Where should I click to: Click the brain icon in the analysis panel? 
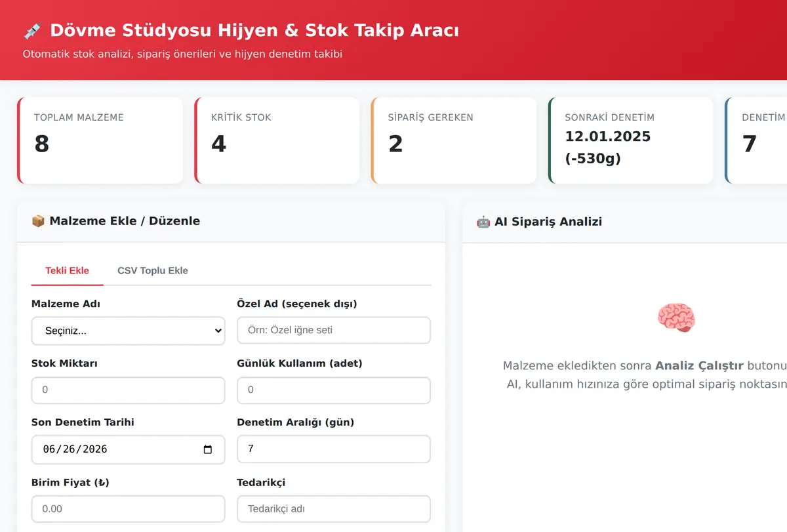click(676, 317)
